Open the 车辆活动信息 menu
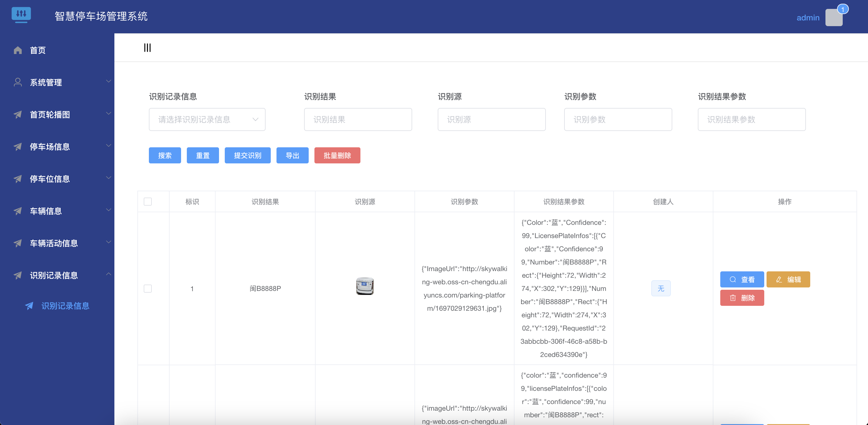Image resolution: width=868 pixels, height=425 pixels. tap(54, 243)
